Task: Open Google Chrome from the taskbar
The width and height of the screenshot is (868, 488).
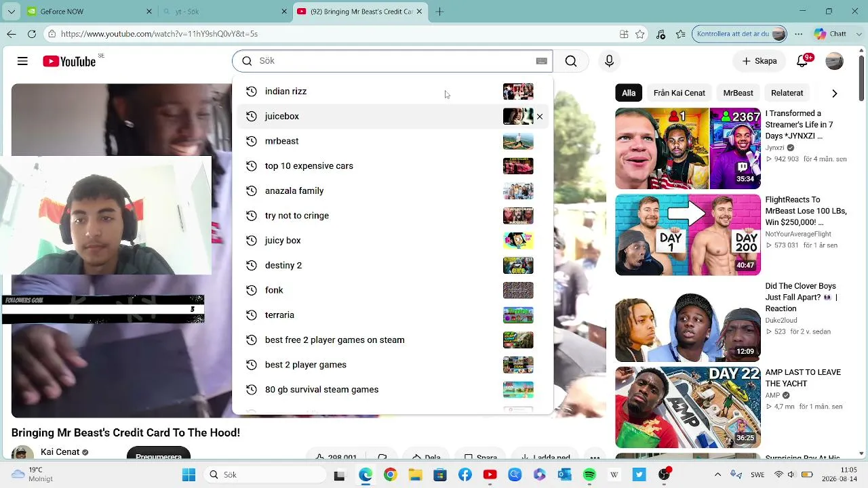Action: click(x=390, y=474)
